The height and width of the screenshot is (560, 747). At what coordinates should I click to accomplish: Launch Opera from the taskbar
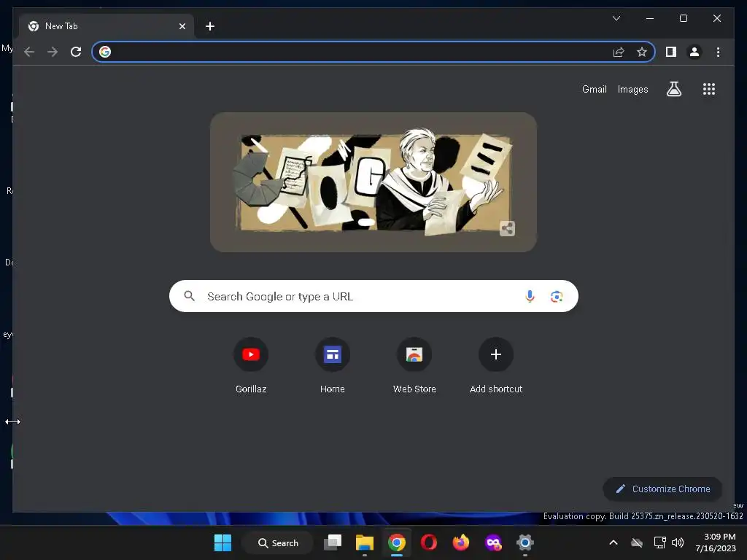coord(429,542)
